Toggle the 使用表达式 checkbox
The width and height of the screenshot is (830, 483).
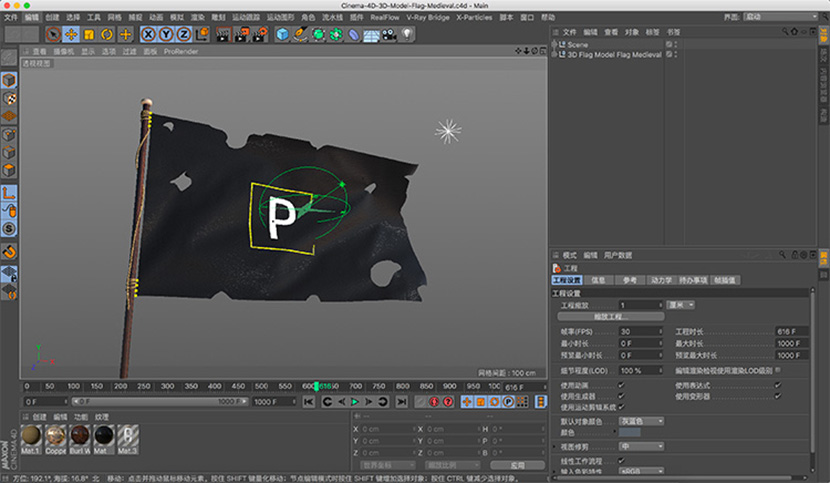(x=778, y=385)
